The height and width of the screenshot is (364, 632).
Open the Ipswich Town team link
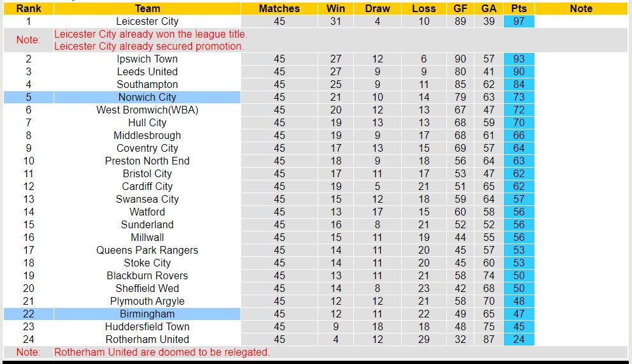[147, 59]
